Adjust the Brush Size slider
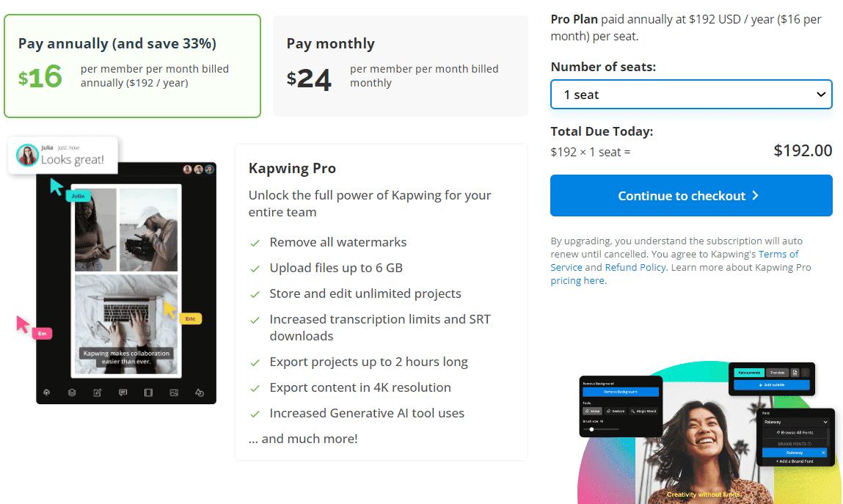This screenshot has height=504, width=843. click(x=591, y=429)
